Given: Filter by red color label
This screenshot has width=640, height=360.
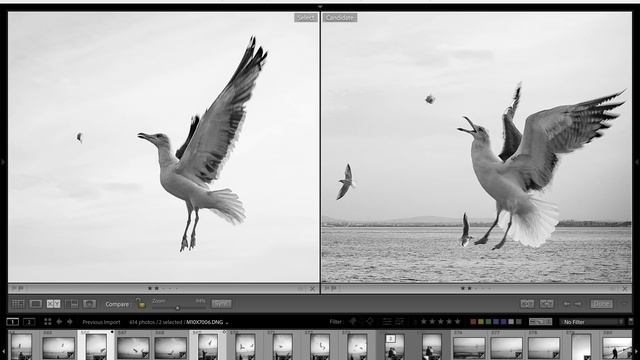Looking at the screenshot, I should tap(473, 322).
